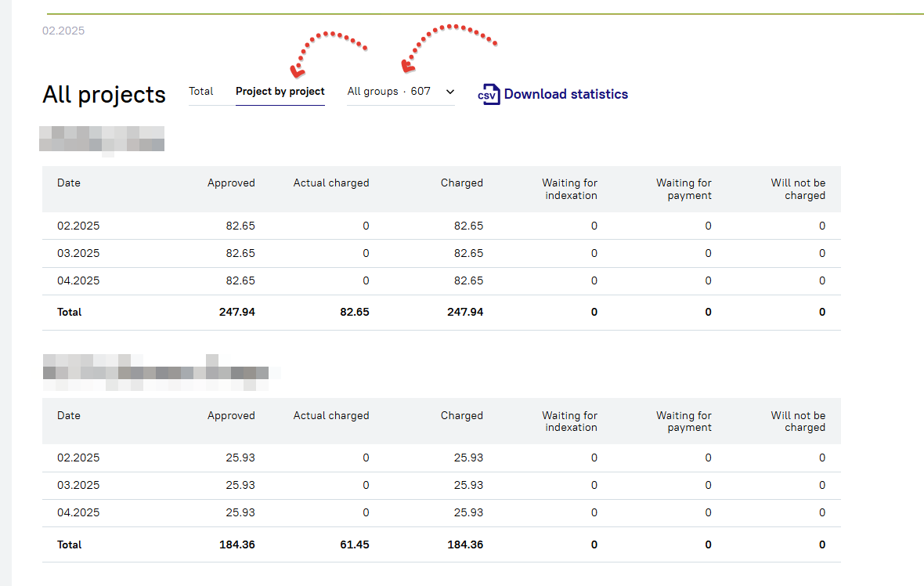924x586 pixels.
Task: Switch to the Total tab
Action: (201, 92)
